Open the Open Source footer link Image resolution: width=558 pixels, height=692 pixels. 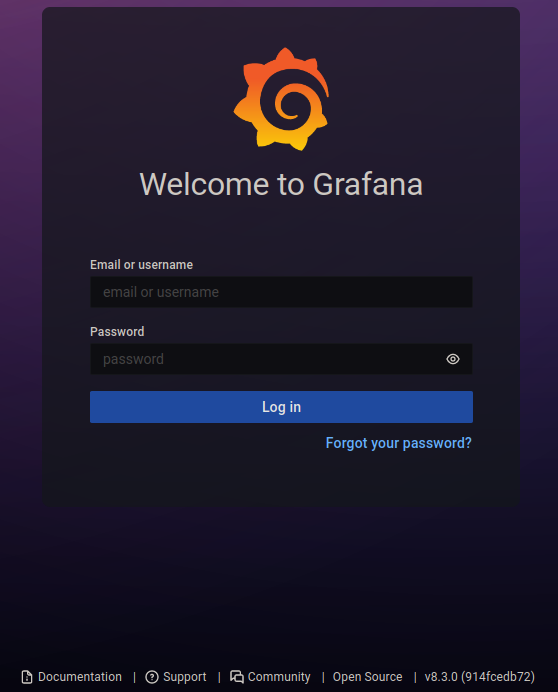click(367, 677)
